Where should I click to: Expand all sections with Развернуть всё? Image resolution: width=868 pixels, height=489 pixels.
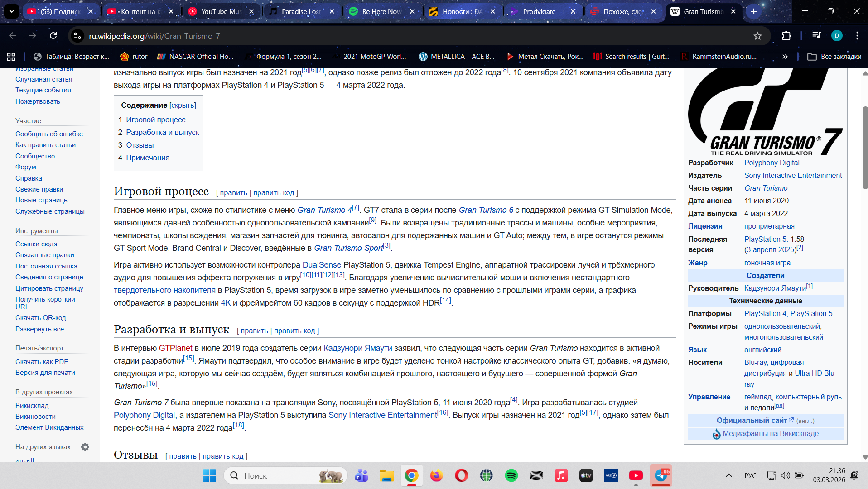point(39,329)
